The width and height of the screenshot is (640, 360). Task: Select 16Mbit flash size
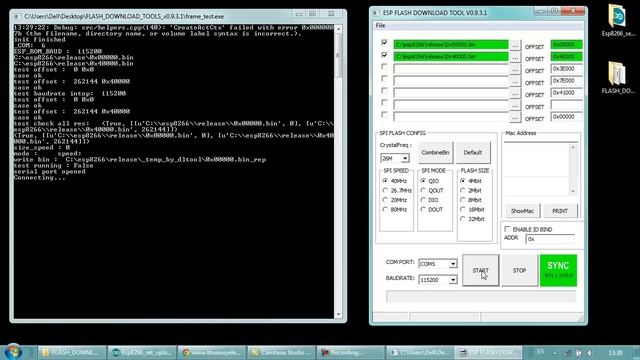coord(462,209)
